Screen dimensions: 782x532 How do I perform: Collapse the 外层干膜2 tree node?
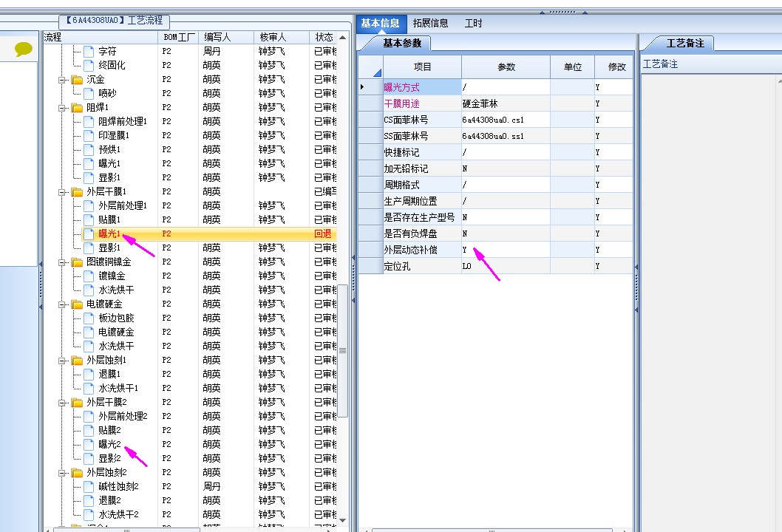pos(62,403)
